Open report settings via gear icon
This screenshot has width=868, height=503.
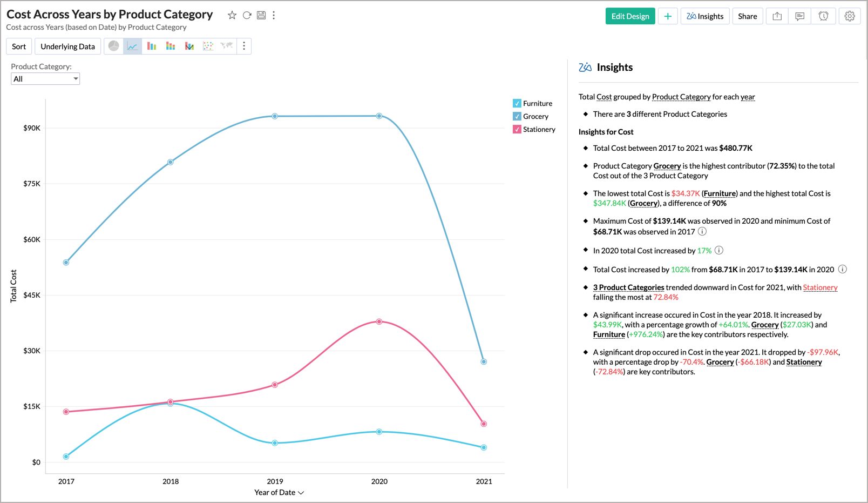point(850,16)
